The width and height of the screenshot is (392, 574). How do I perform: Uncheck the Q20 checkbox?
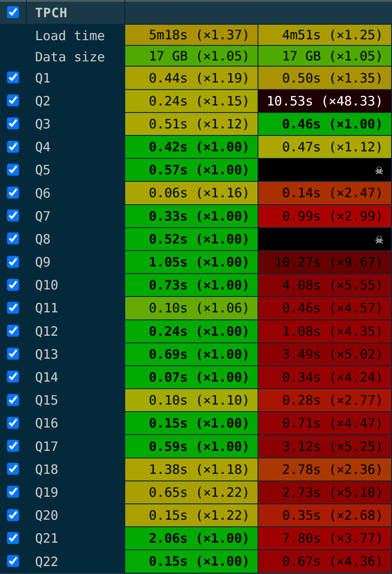tap(13, 515)
